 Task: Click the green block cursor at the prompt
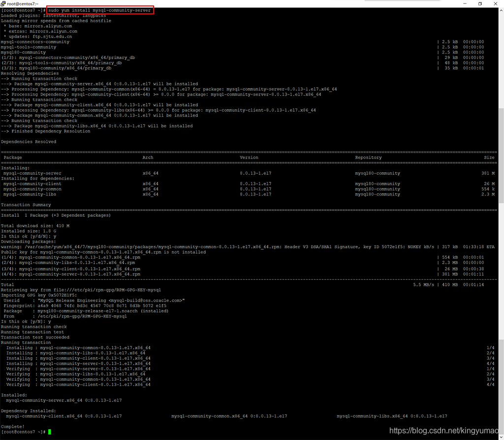point(49,430)
